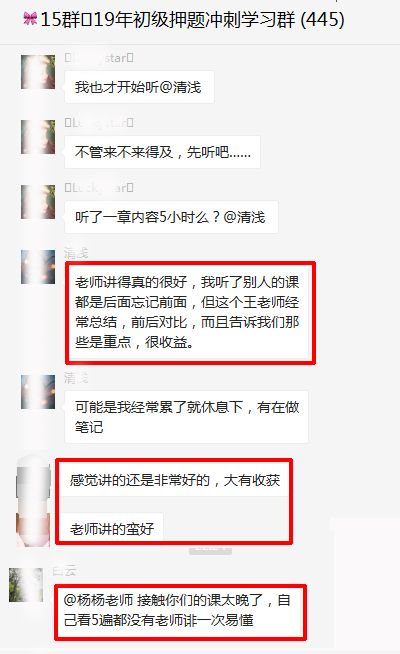400x654 pixels.
Task: Click the sender name above '@杨杨老师' message
Action: click(64, 571)
